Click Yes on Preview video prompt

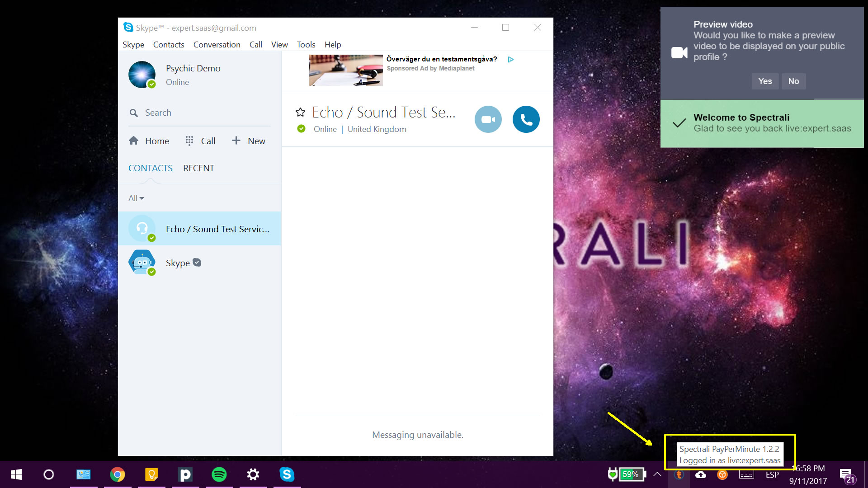click(765, 81)
